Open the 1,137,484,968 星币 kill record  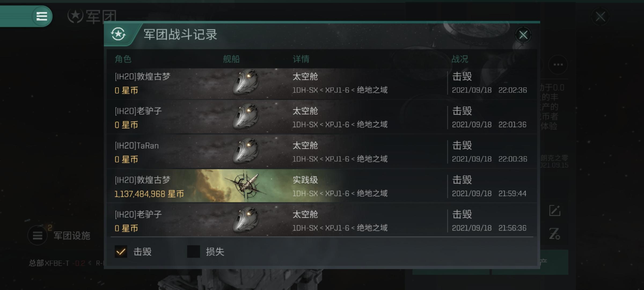coord(321,186)
